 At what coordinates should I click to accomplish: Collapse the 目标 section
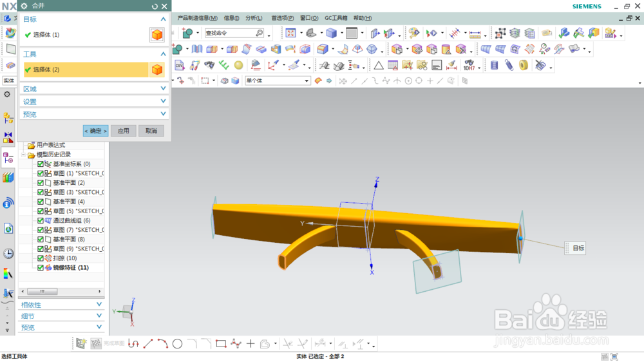point(163,19)
